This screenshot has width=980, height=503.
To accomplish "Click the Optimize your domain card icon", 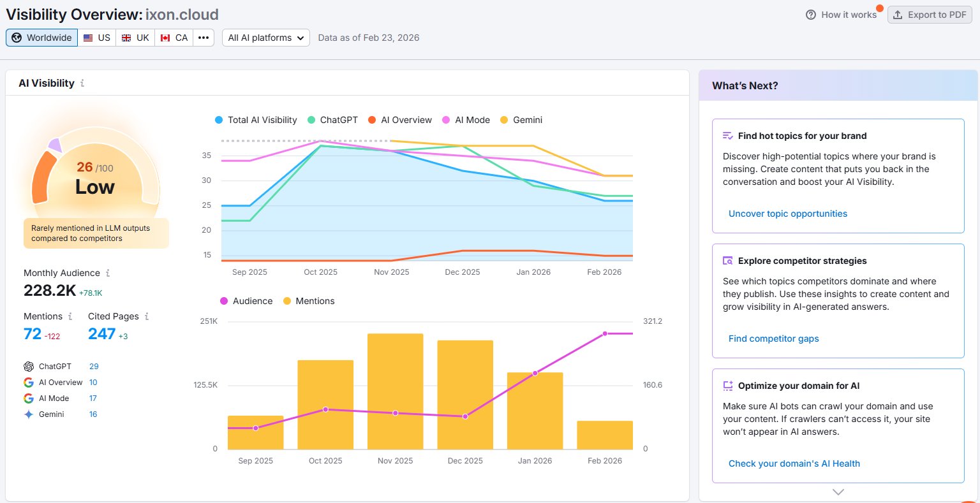I will coord(728,386).
